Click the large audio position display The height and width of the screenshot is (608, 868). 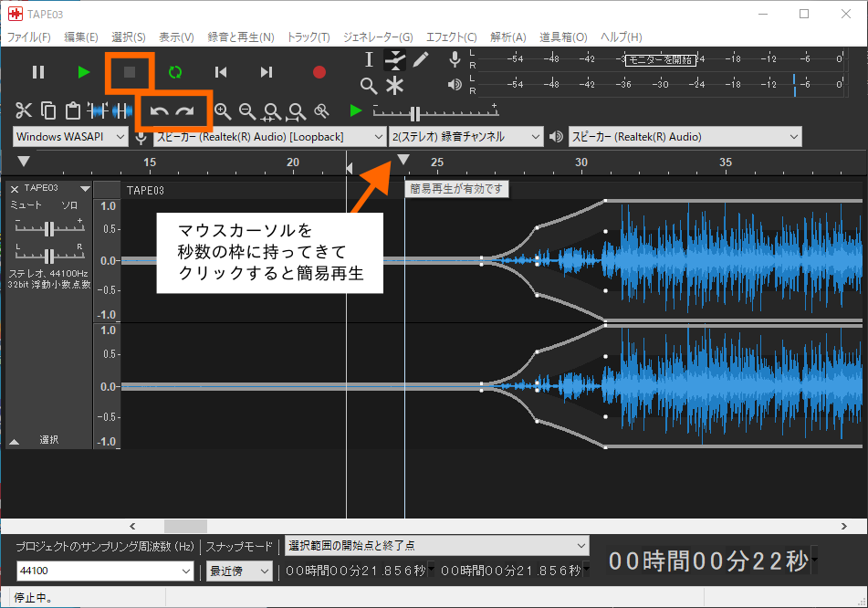[x=712, y=561]
